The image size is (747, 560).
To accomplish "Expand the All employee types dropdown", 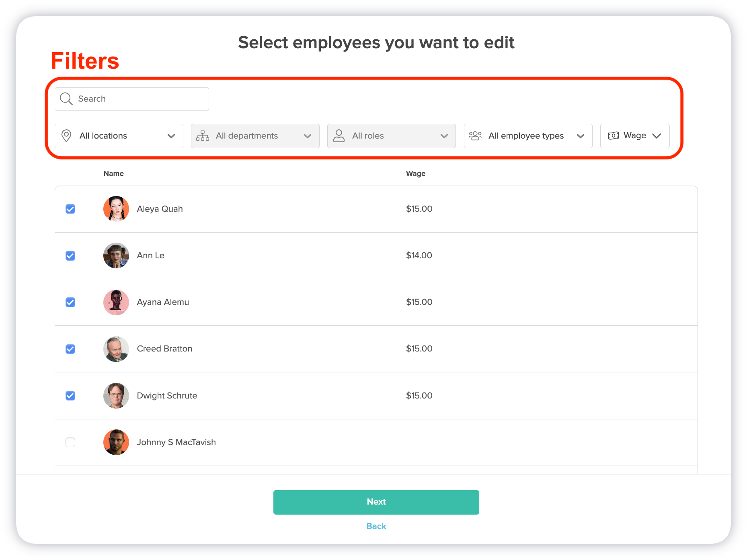I will (x=581, y=136).
